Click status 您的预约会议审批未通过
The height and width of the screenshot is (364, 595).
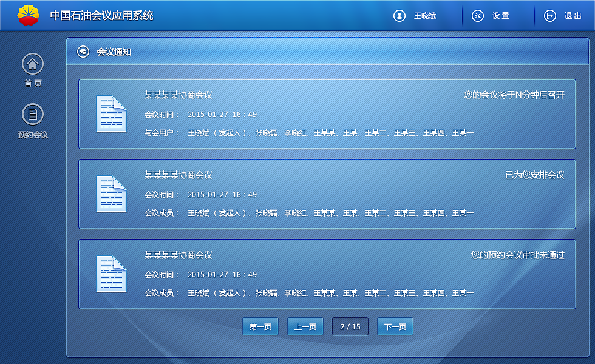(518, 255)
